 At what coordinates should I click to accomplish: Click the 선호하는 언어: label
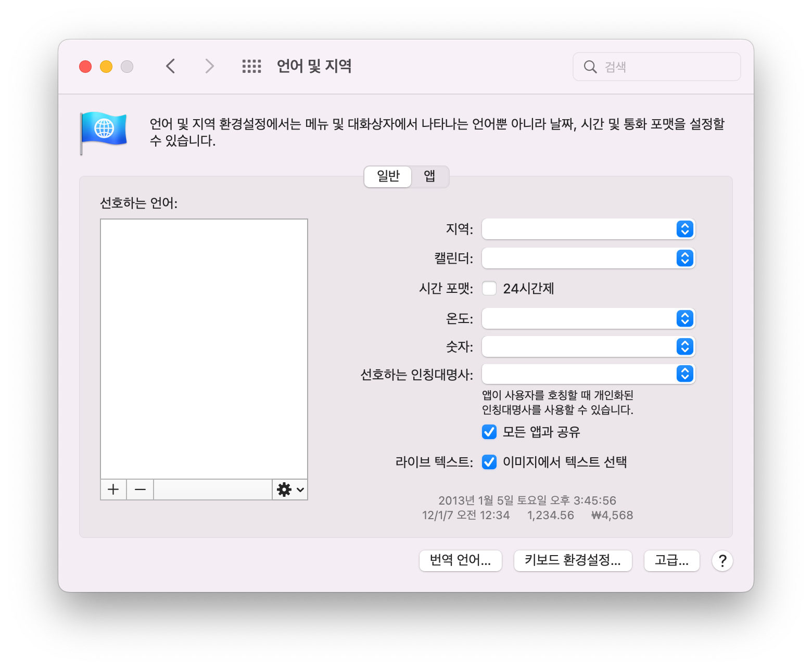(x=139, y=203)
